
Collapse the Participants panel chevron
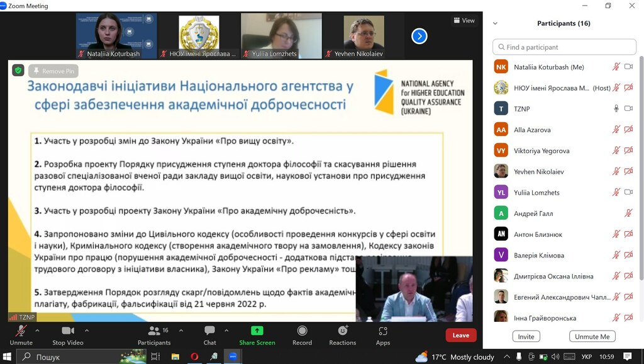pos(495,23)
